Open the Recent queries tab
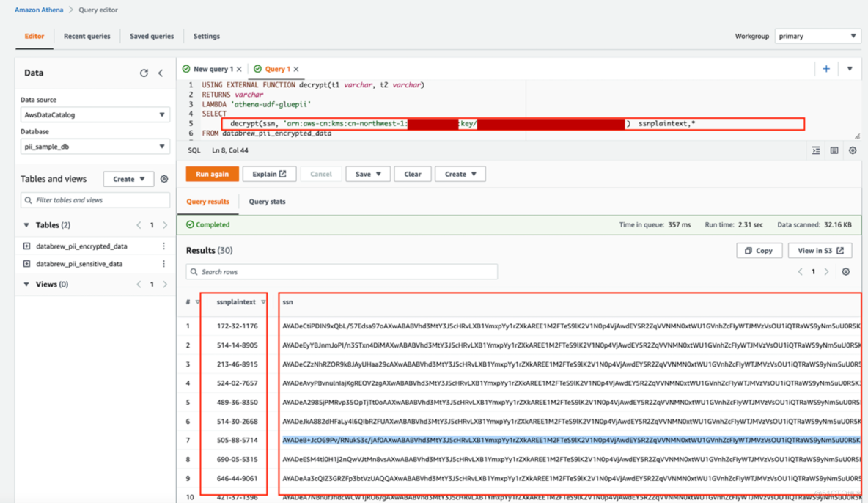 87,36
